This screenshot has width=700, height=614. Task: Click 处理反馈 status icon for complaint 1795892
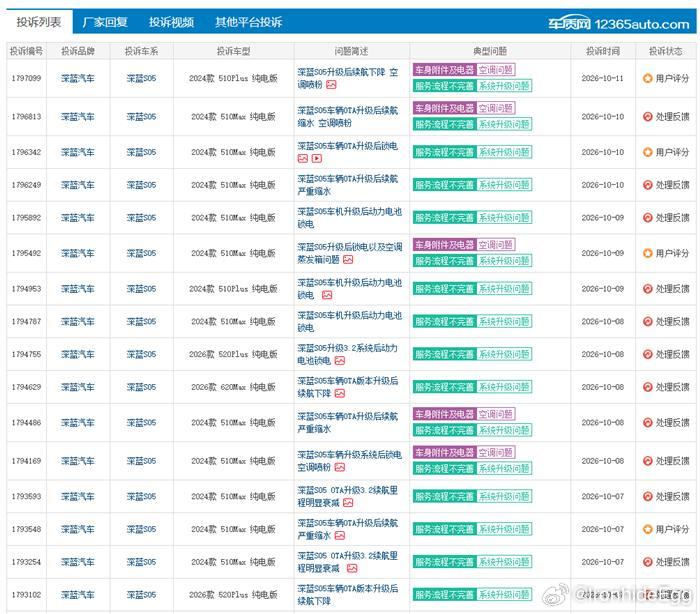tap(647, 217)
